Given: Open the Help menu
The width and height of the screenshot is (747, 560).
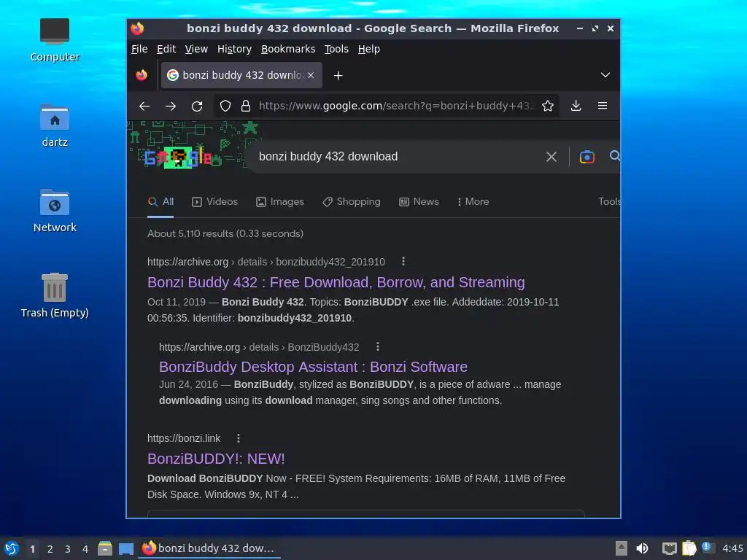Looking at the screenshot, I should pos(368,49).
